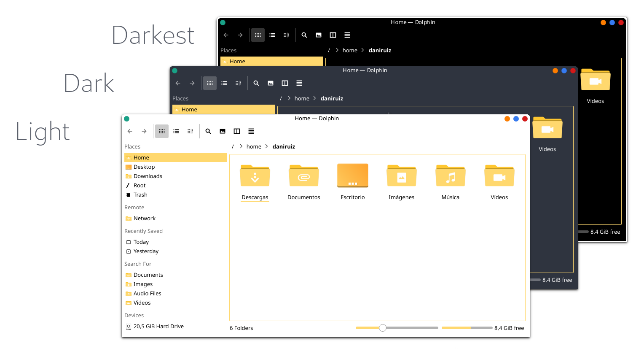Click 'daniruiz' in the Light window breadcrumb
The width and height of the screenshot is (644, 354).
pos(284,146)
